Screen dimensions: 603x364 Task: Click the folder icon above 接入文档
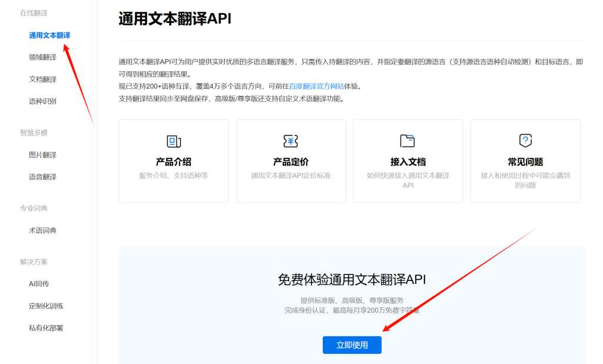click(x=407, y=141)
